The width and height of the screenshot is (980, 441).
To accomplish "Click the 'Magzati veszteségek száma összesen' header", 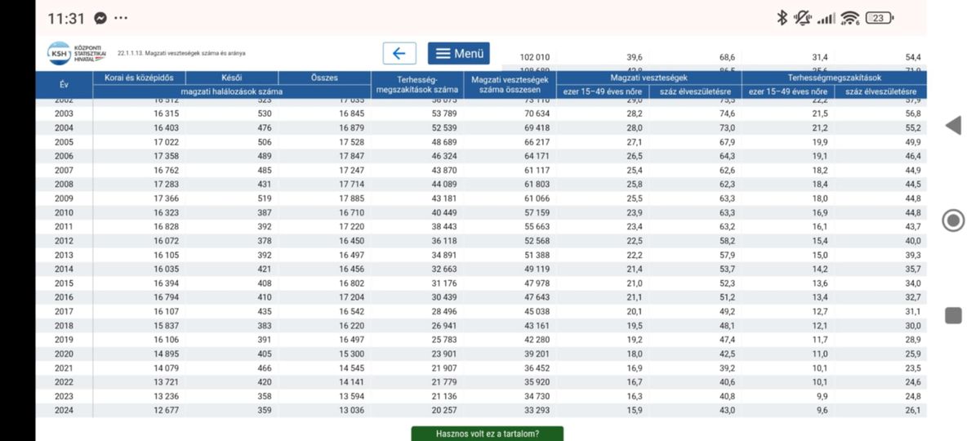I will pyautogui.click(x=509, y=84).
